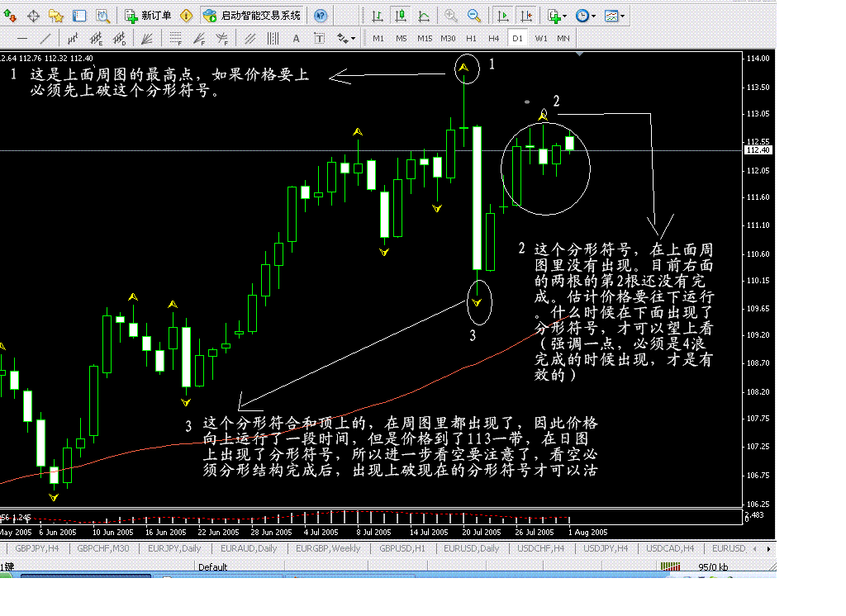This screenshot has height=616, width=846.
Task: Click the Data Window crosshair target icon
Action: click(x=33, y=16)
